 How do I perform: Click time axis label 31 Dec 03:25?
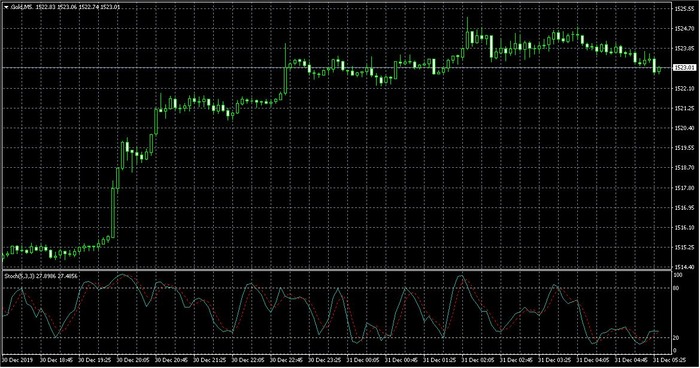tap(555, 360)
